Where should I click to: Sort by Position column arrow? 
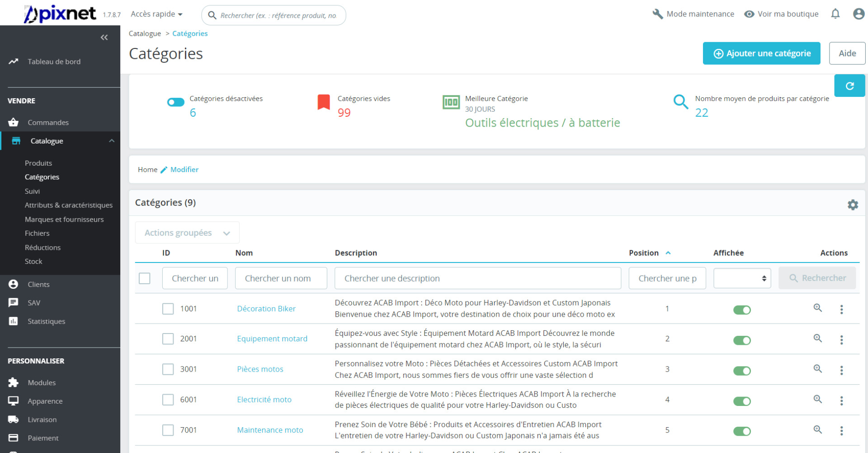tap(668, 253)
